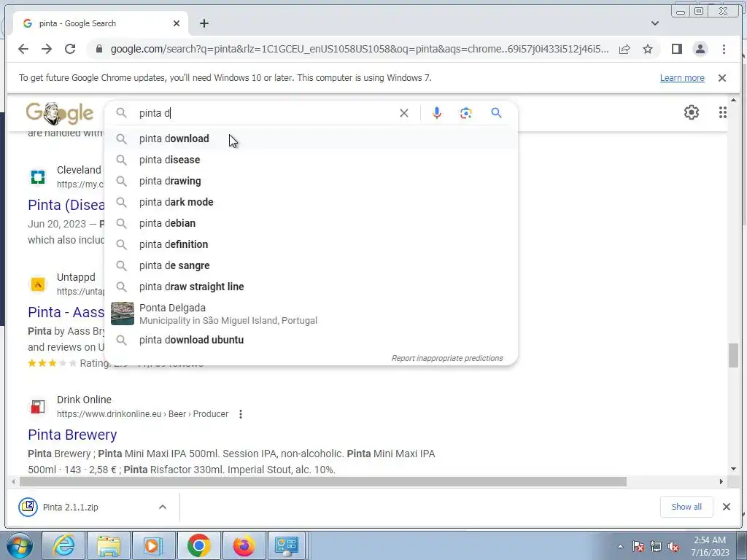Close the downloads bar
747x560 pixels.
click(726, 507)
